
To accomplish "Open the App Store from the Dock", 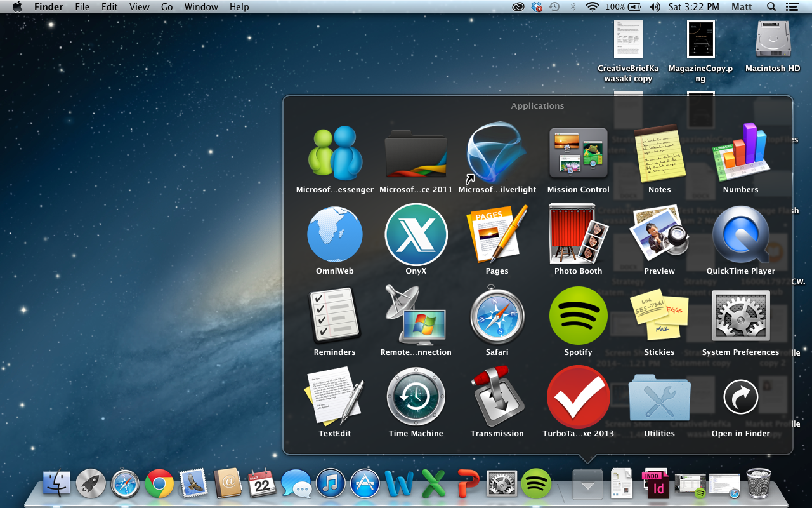I will click(365, 484).
